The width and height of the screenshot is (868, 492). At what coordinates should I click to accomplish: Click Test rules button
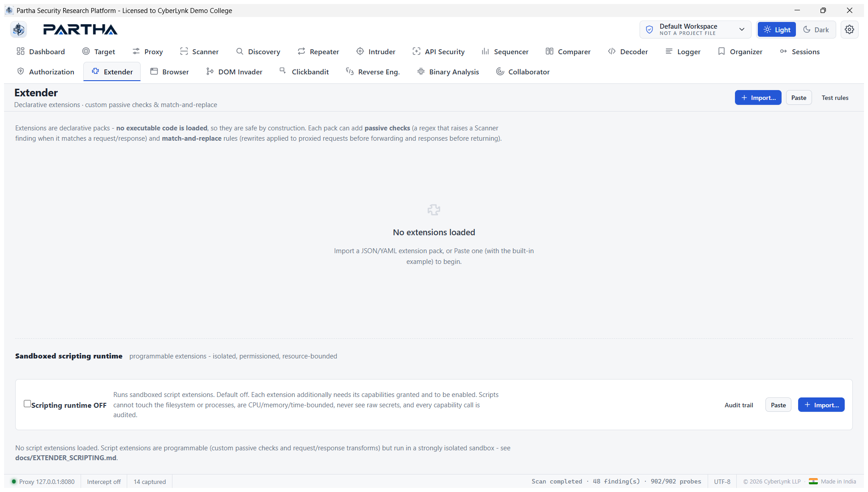(x=835, y=98)
